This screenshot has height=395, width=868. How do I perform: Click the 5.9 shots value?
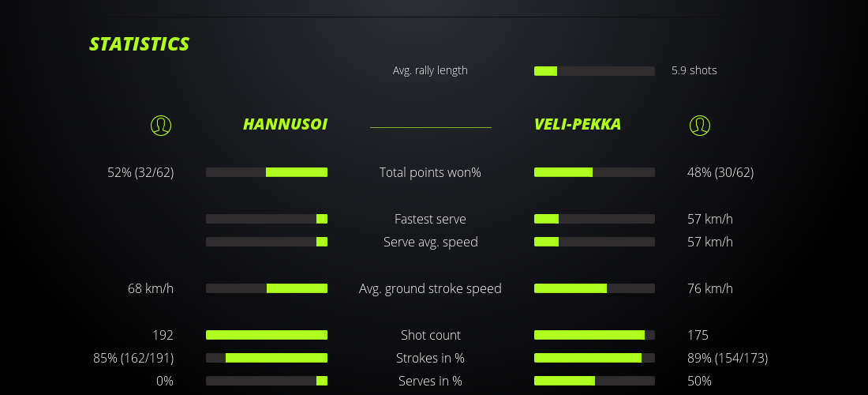point(694,70)
